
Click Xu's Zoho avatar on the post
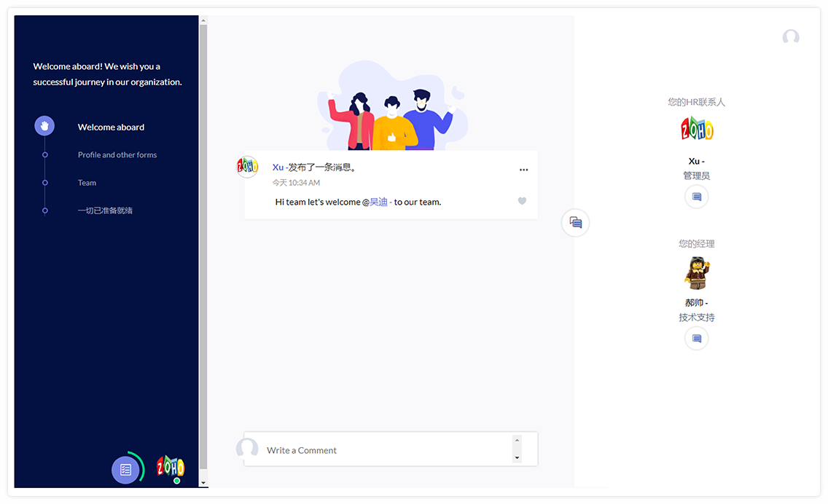click(x=247, y=166)
